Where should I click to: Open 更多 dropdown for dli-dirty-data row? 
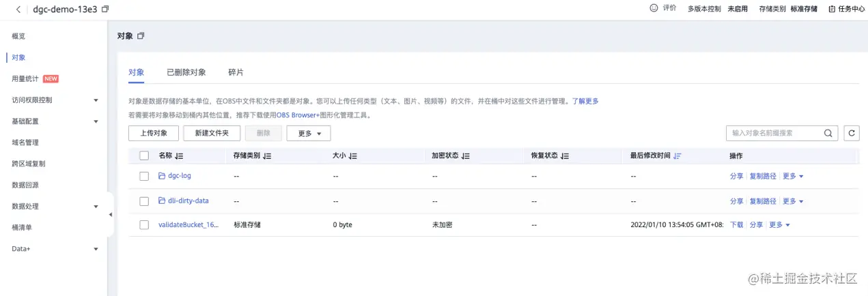(793, 201)
